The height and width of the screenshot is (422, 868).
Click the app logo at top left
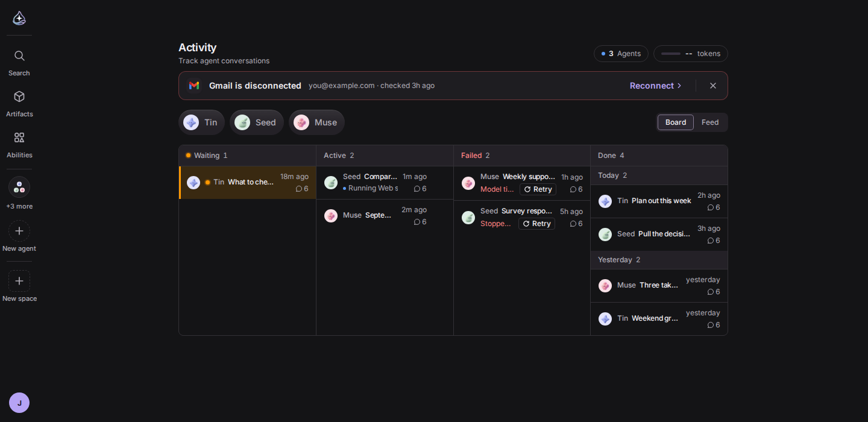pos(19,18)
